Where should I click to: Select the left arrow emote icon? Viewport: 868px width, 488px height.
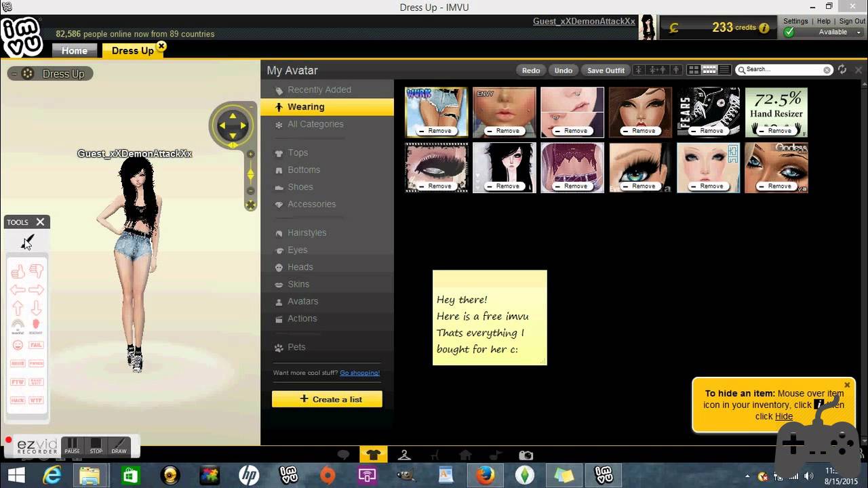point(18,290)
